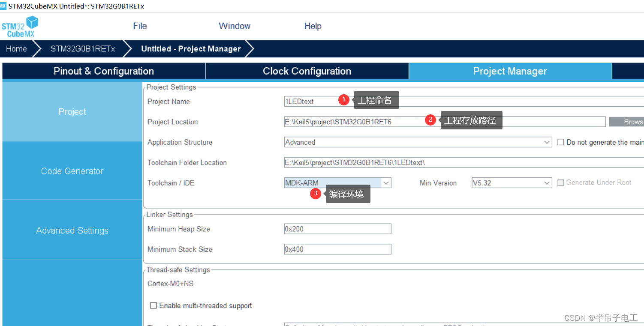The height and width of the screenshot is (326, 644).
Task: Open the Min Version dropdown
Action: (x=512, y=183)
